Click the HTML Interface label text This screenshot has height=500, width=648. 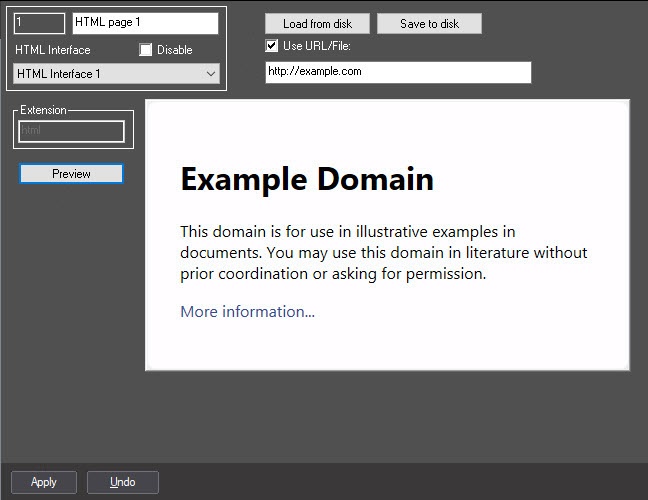pos(53,50)
